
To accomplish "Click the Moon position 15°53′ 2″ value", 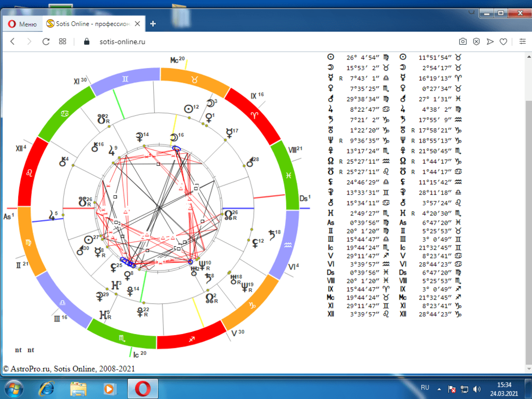I will 363,68.
